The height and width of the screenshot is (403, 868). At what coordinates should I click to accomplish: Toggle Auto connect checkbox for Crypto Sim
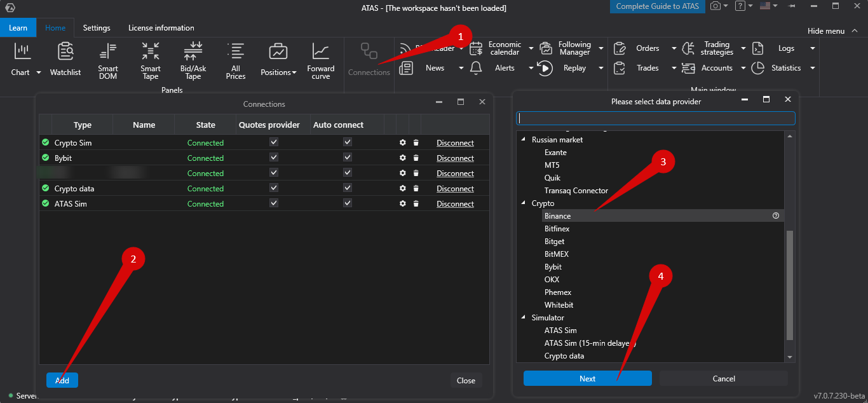(348, 142)
